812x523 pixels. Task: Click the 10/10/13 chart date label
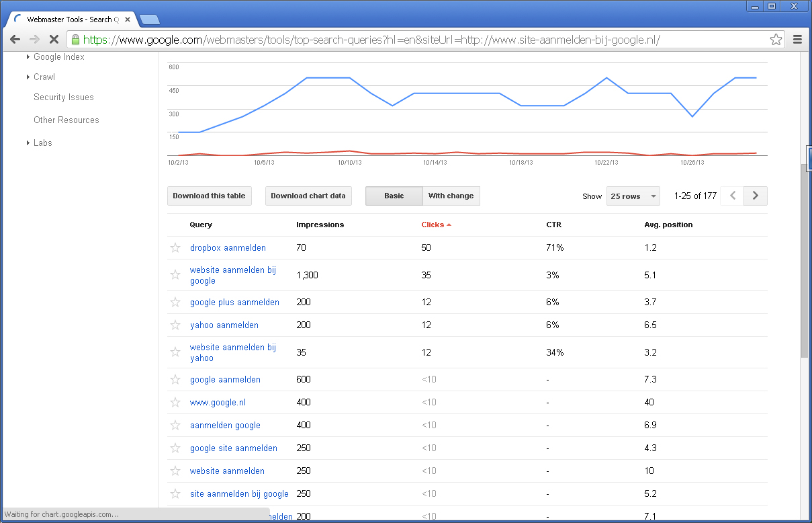[349, 162]
